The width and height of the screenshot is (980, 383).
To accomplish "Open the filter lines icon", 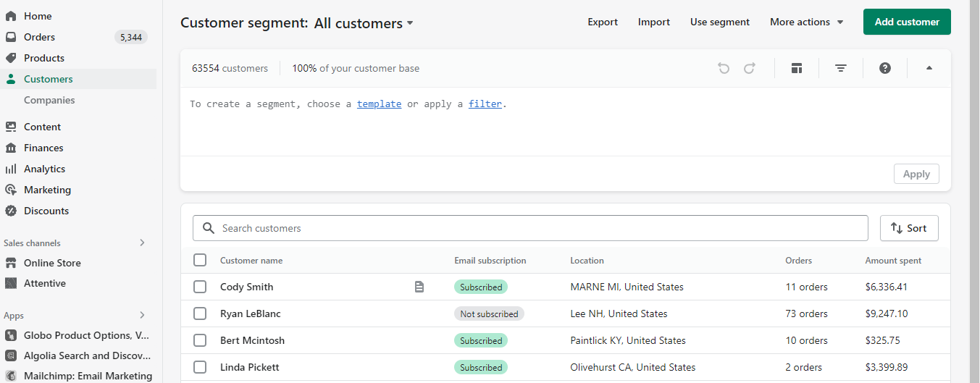I will pos(841,68).
